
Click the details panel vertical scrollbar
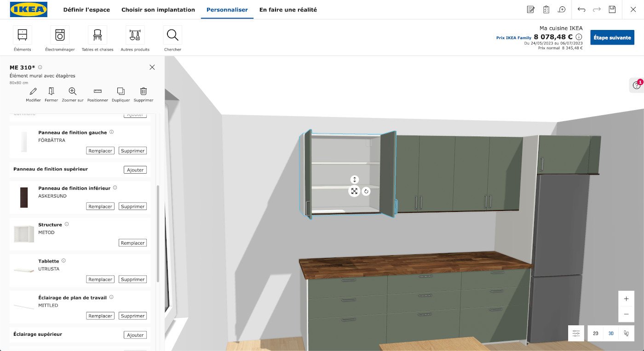[x=158, y=234]
